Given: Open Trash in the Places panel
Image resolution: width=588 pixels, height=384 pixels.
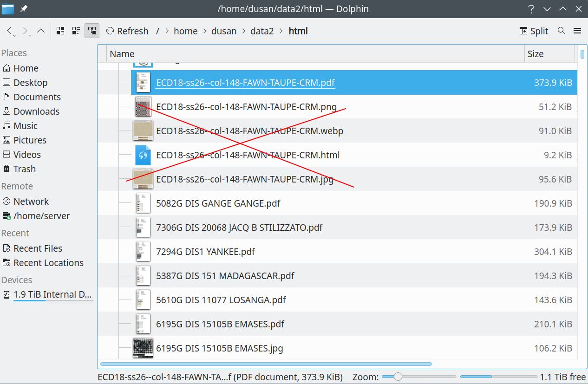Looking at the screenshot, I should click(24, 169).
